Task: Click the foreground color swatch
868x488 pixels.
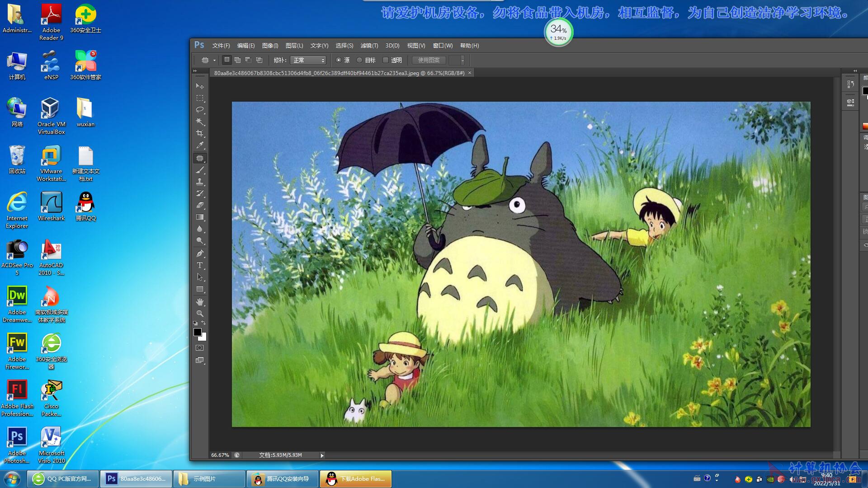Action: tap(198, 332)
